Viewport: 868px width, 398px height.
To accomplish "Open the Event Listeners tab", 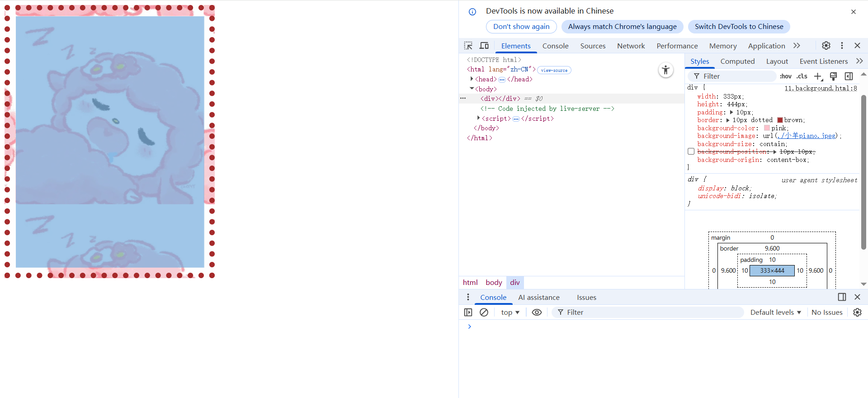I will pos(823,61).
